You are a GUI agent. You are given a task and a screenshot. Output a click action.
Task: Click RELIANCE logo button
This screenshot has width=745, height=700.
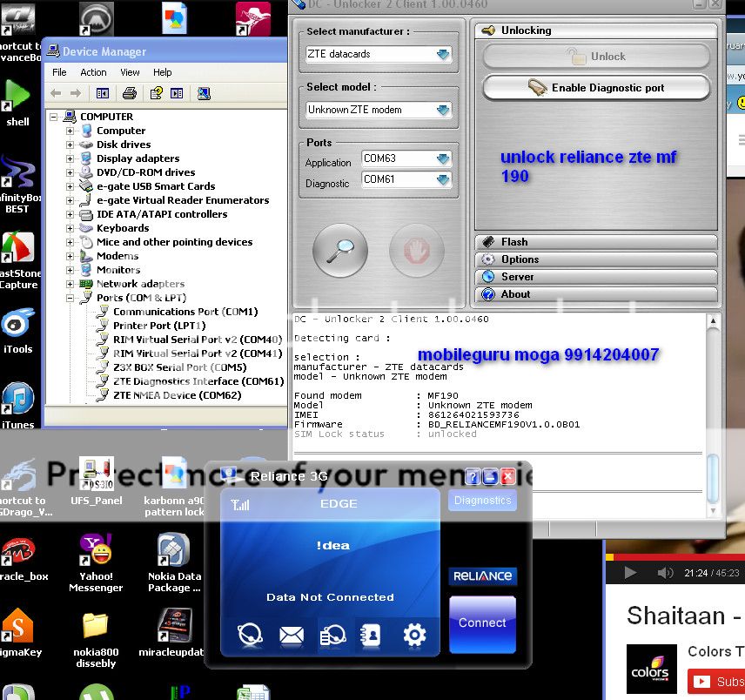click(482, 576)
